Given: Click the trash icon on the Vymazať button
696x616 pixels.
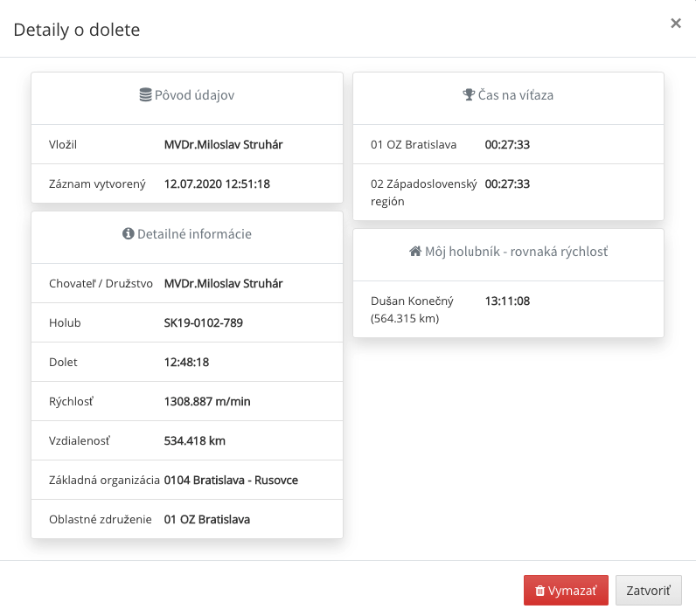Looking at the screenshot, I should coord(539,591).
